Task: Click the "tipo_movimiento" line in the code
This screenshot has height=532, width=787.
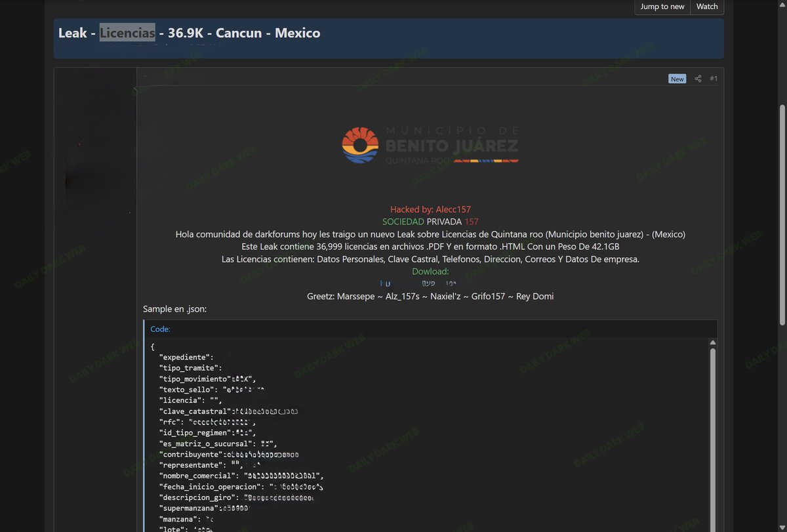Action: pyautogui.click(x=207, y=379)
